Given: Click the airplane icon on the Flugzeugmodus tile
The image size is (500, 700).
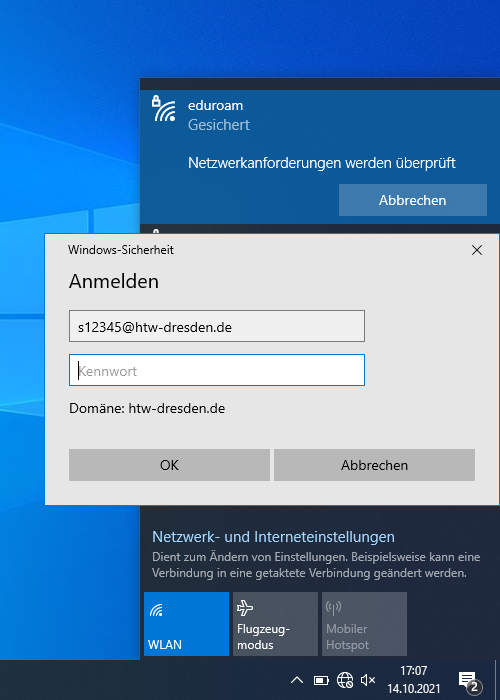Looking at the screenshot, I should point(245,608).
